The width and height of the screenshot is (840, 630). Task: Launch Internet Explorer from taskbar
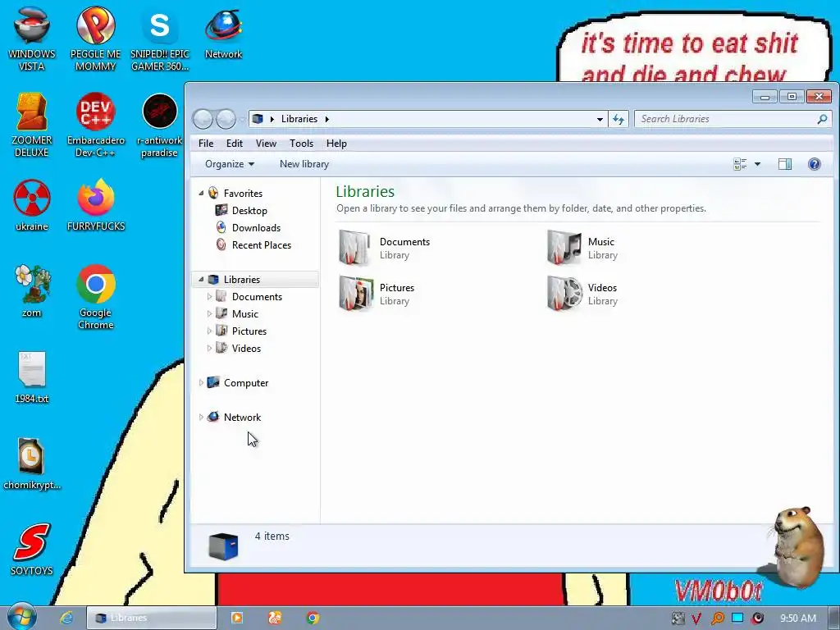(66, 618)
